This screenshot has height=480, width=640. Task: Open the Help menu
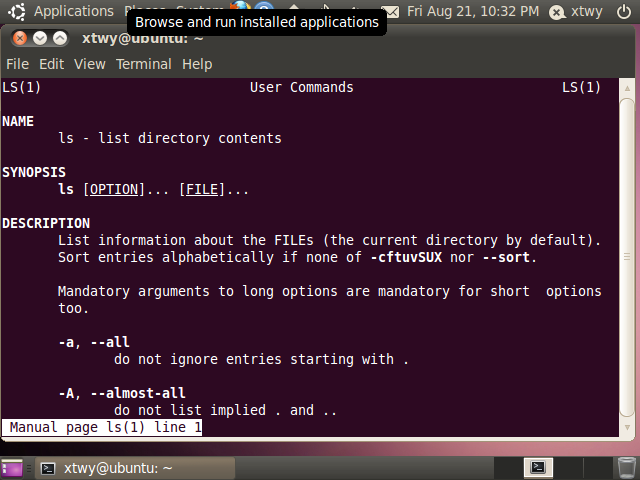pos(197,64)
